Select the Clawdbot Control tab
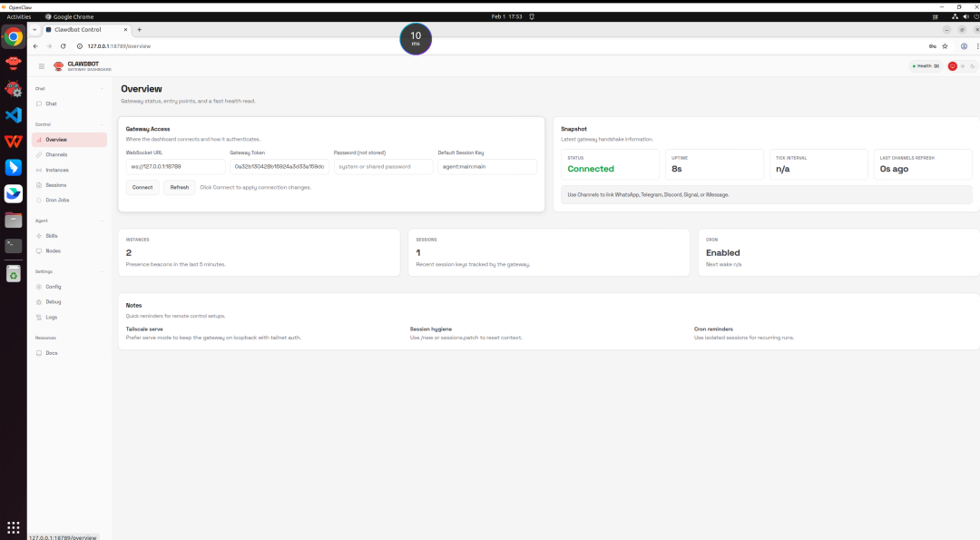The image size is (980, 540). 87,29
